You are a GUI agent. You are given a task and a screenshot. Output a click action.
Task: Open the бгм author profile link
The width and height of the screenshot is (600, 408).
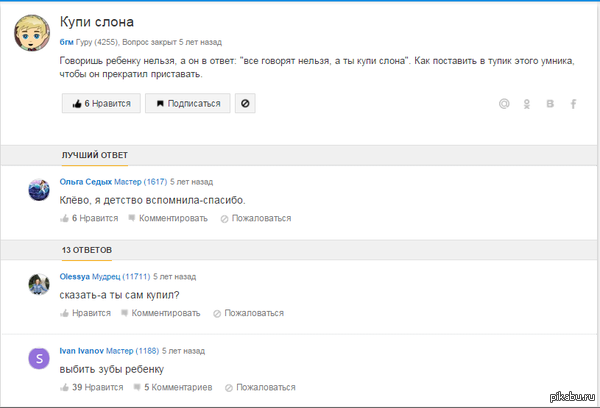[67, 42]
